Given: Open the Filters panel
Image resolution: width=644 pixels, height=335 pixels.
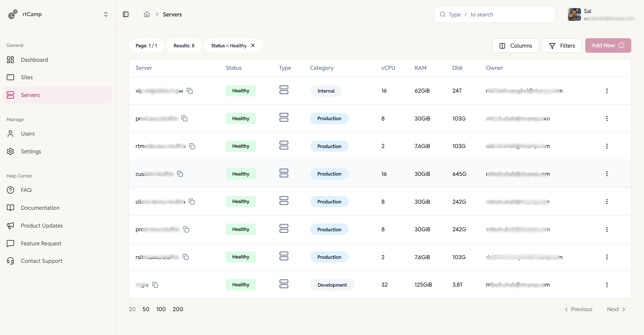Looking at the screenshot, I should 562,45.
